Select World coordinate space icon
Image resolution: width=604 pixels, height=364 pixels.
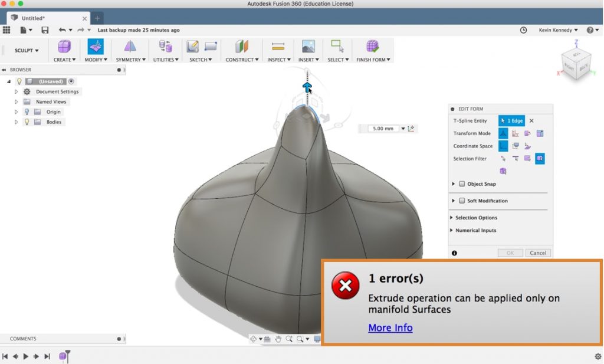pyautogui.click(x=503, y=146)
